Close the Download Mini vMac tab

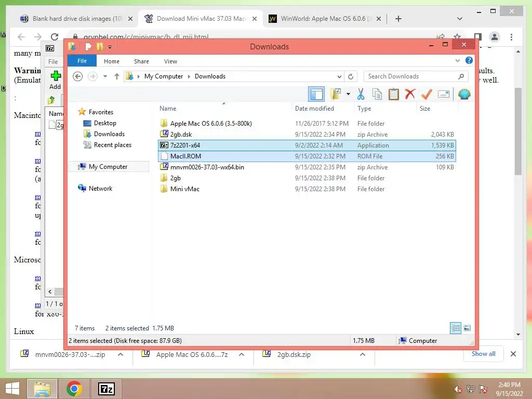tap(255, 19)
